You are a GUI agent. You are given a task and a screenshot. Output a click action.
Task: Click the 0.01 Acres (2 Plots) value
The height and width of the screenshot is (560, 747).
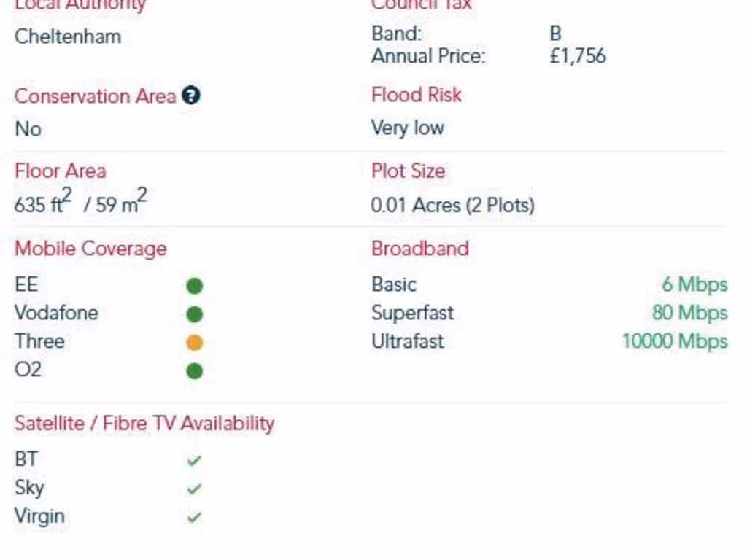click(x=452, y=206)
